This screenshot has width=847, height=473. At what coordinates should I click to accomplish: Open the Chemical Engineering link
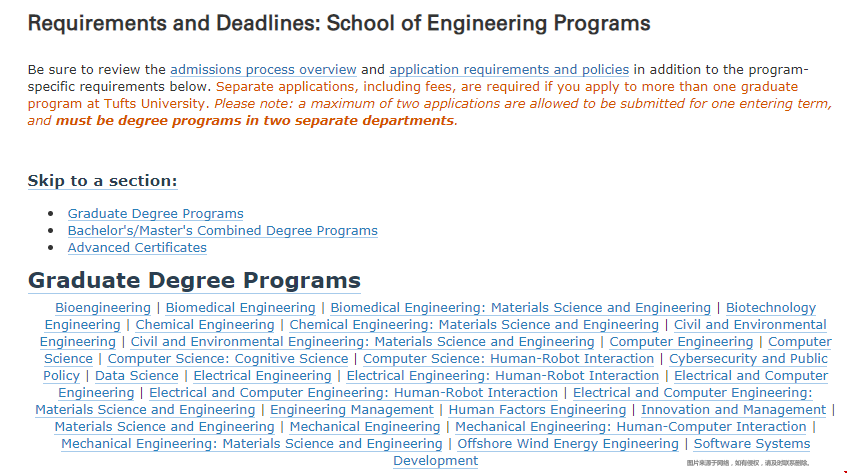(205, 325)
